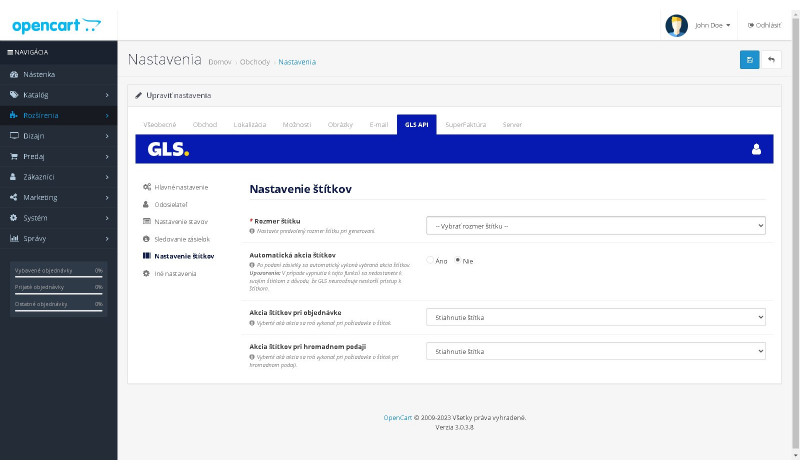Screen dimensions: 800x470
Task: Click the Katalóg tag icon
Action: pyautogui.click(x=14, y=95)
